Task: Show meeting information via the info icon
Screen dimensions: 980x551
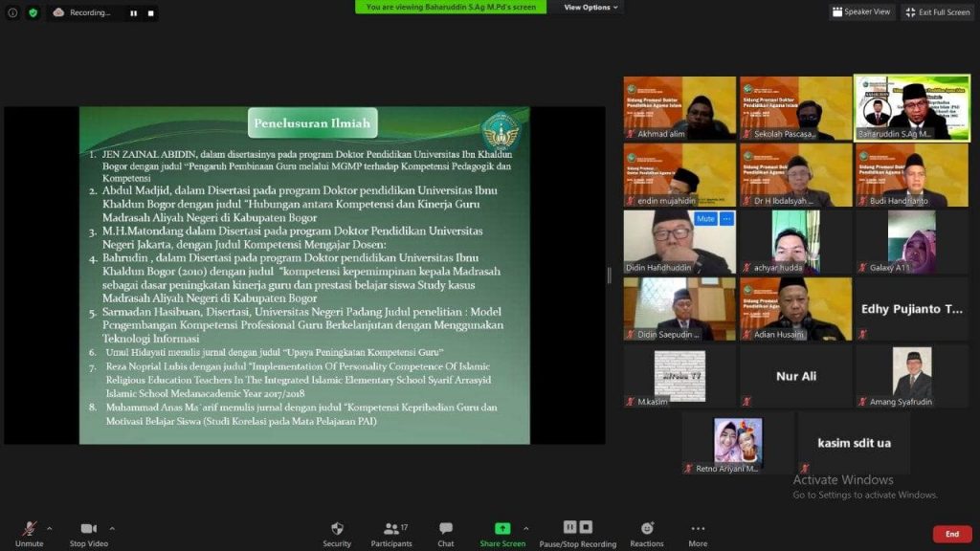Action: click(x=12, y=12)
